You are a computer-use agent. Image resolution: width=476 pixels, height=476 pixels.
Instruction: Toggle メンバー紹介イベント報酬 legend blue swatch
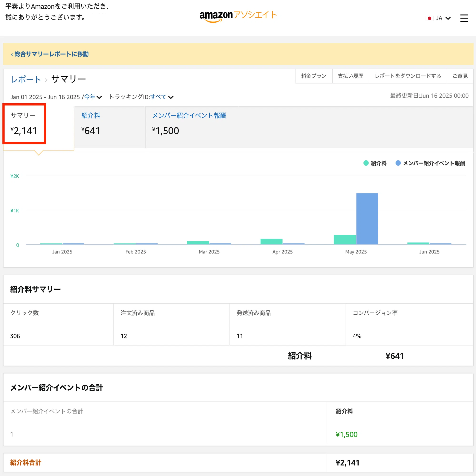tap(398, 163)
